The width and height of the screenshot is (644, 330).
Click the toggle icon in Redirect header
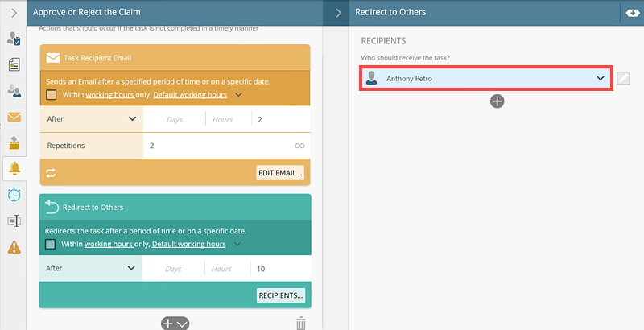633,13
